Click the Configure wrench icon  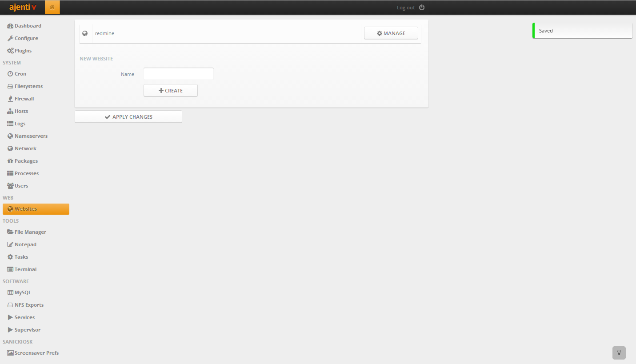coord(10,38)
